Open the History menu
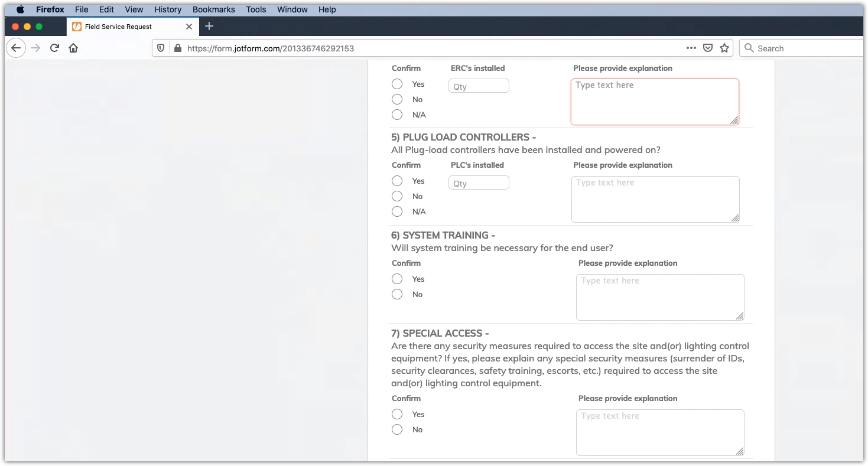The width and height of the screenshot is (868, 466). point(167,9)
